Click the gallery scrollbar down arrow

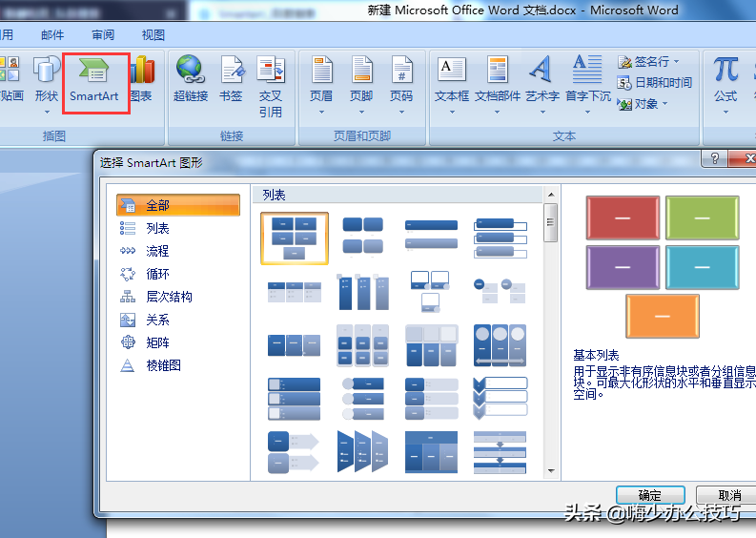[x=551, y=471]
